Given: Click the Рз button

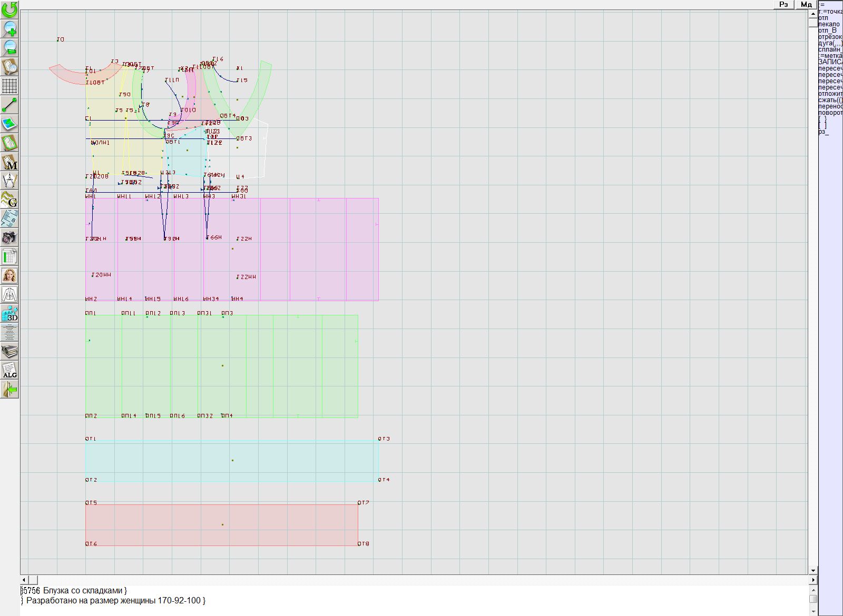Looking at the screenshot, I should click(783, 5).
